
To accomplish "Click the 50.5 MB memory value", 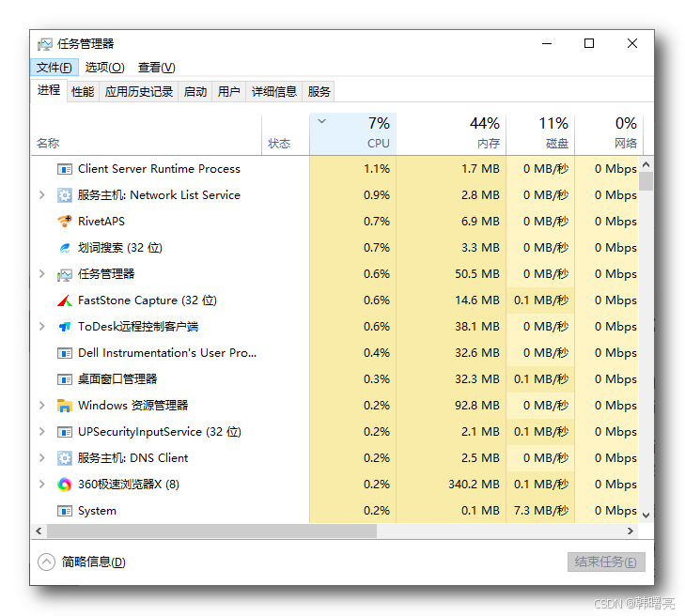I will (477, 274).
